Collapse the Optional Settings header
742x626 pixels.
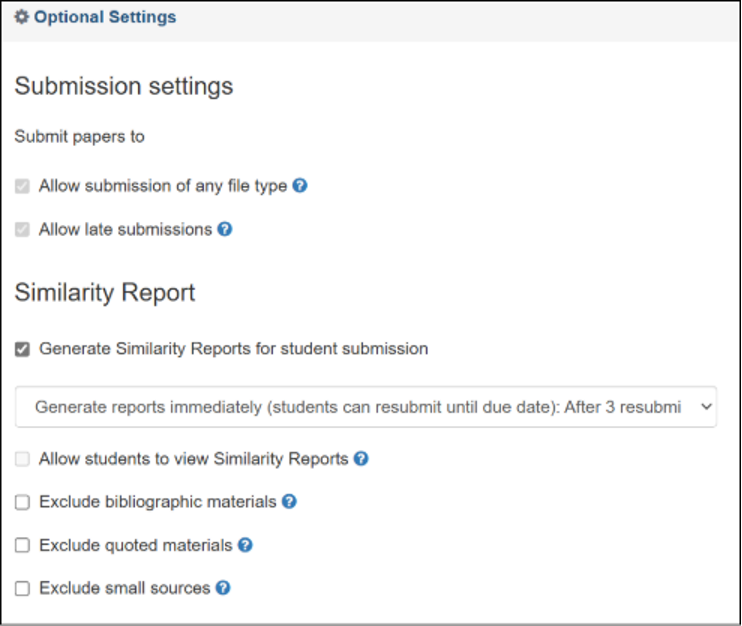pos(105,17)
